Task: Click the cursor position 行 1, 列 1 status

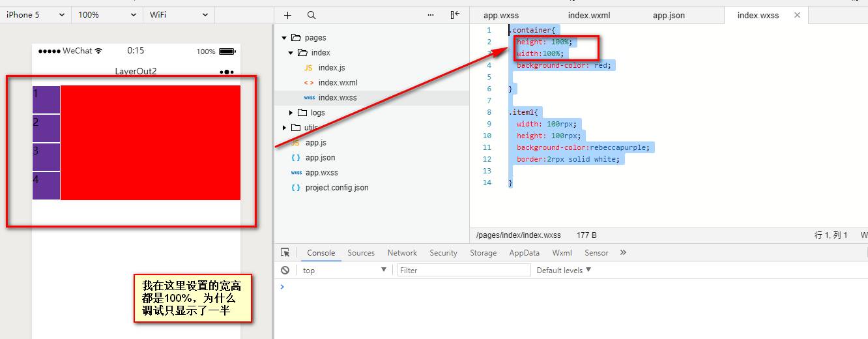Action: 831,235
